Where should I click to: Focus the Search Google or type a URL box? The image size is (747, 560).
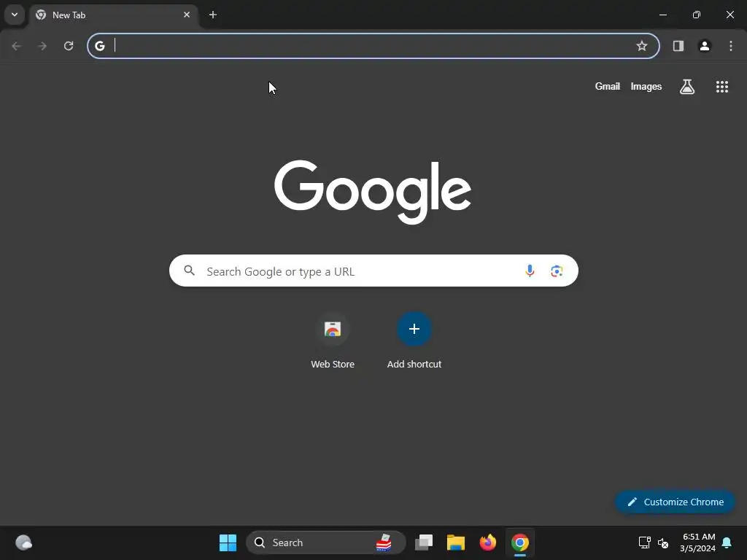pos(373,271)
